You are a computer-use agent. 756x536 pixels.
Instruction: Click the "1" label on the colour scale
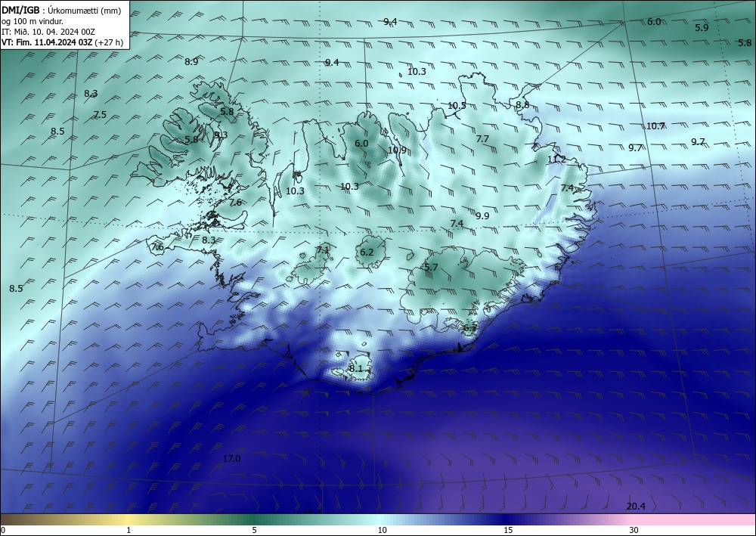pyautogui.click(x=129, y=531)
